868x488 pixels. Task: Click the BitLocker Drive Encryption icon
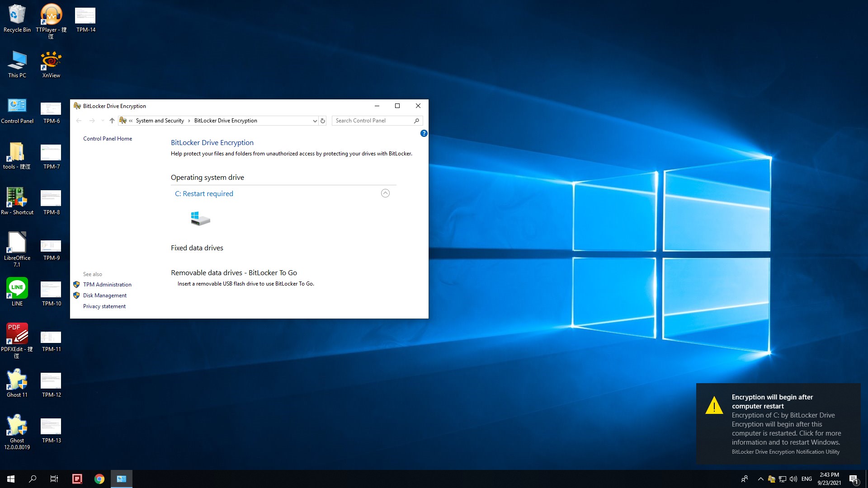click(77, 105)
